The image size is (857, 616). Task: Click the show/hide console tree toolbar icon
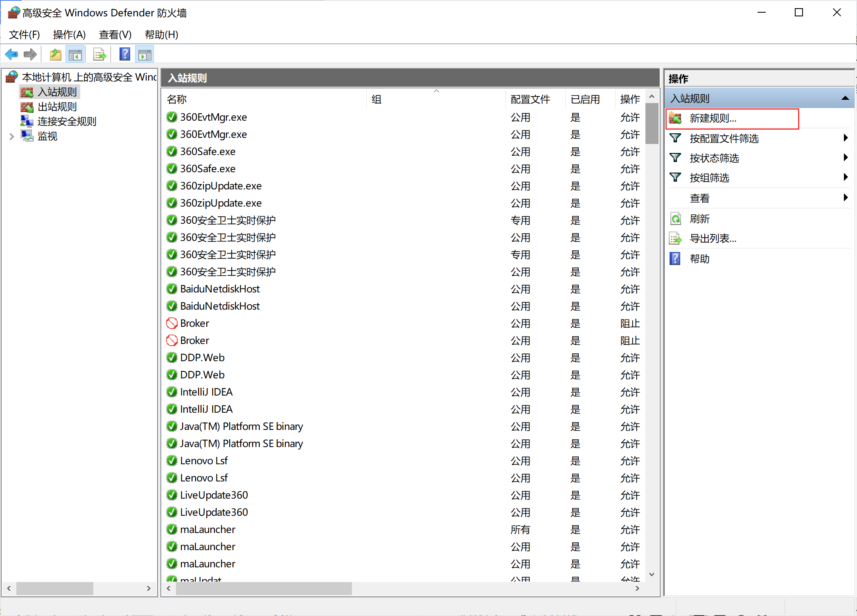[x=75, y=54]
